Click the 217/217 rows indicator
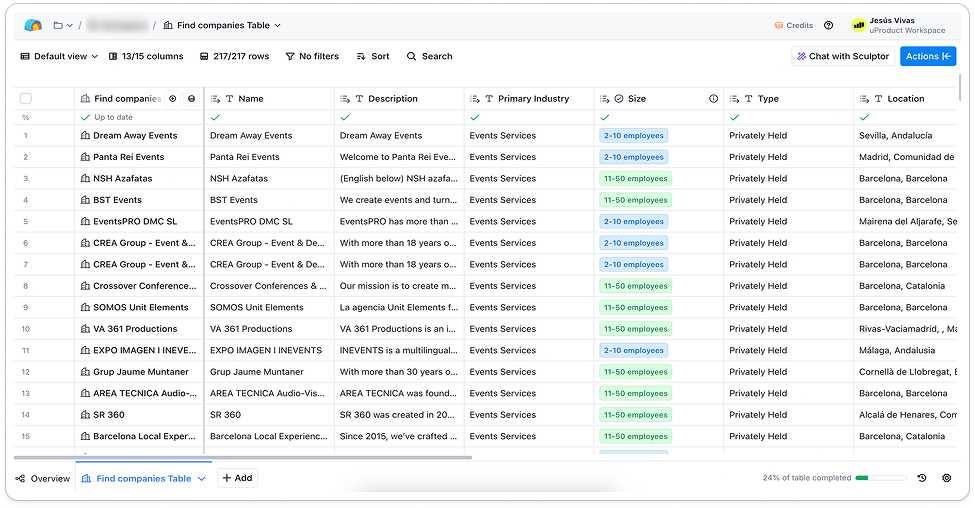The image size is (975, 508). tap(234, 56)
